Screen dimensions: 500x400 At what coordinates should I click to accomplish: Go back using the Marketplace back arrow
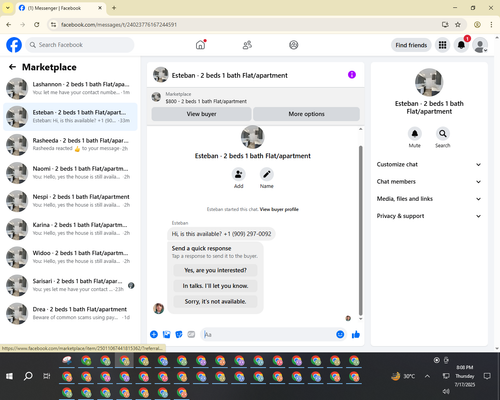(x=12, y=67)
